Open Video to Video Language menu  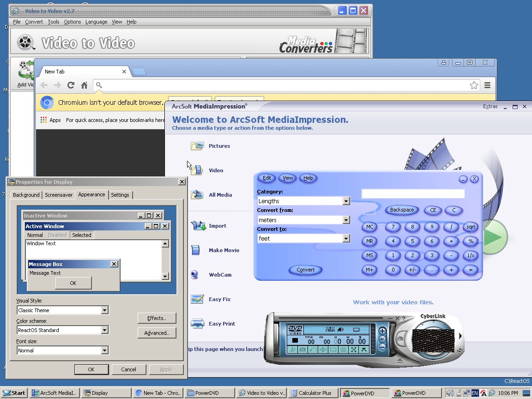[97, 22]
